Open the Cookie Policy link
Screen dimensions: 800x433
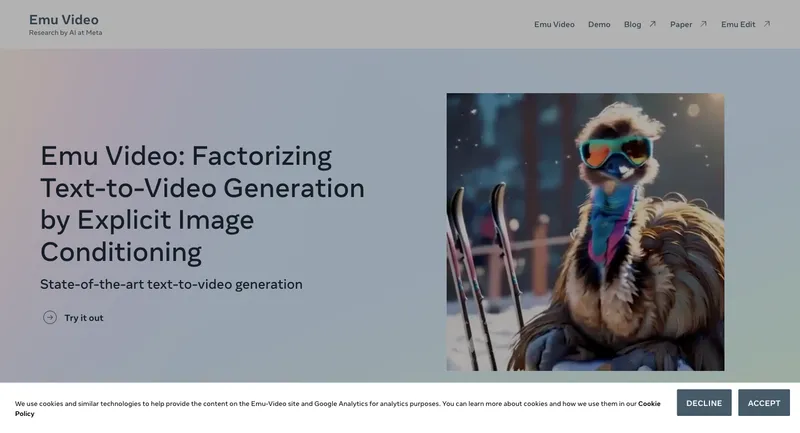pos(649,404)
